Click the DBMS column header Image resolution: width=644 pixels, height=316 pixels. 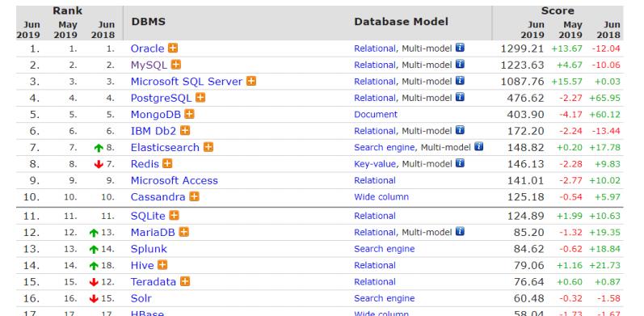click(148, 21)
